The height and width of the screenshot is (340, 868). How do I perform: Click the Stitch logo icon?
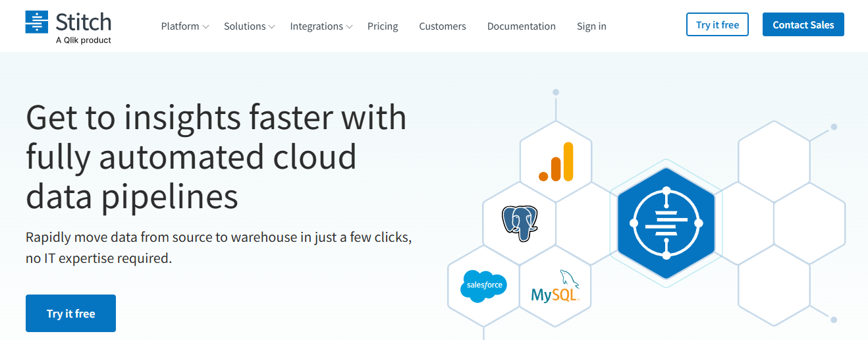click(37, 22)
